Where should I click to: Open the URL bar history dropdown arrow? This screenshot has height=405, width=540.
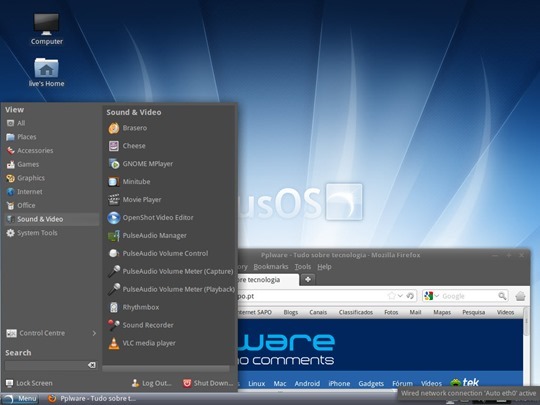pyautogui.click(x=400, y=296)
